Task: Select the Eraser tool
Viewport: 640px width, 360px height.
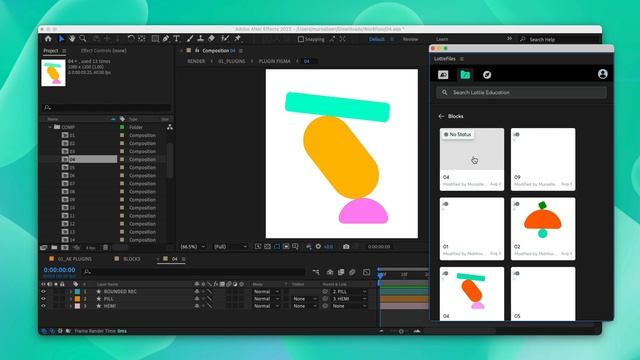Action: coord(211,39)
